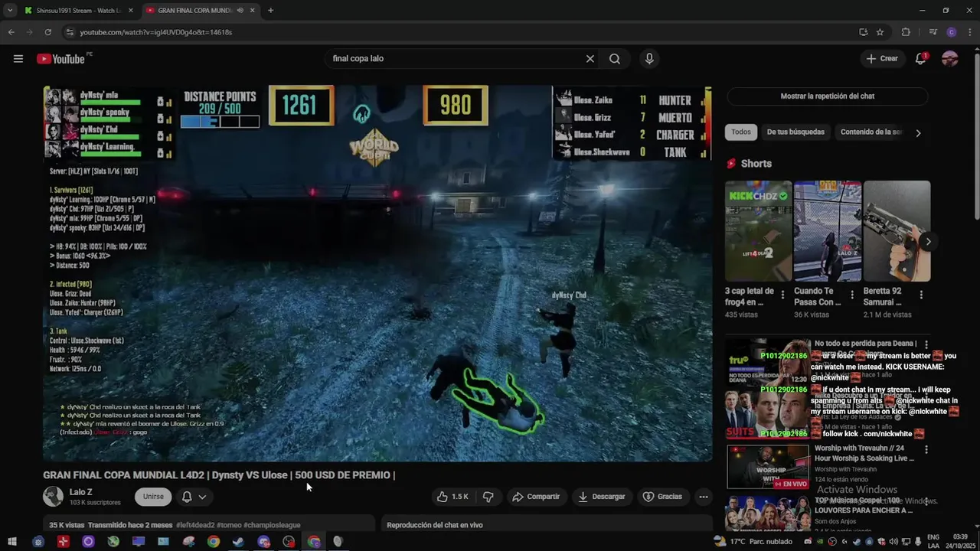Open the Crear menu

tap(882, 59)
